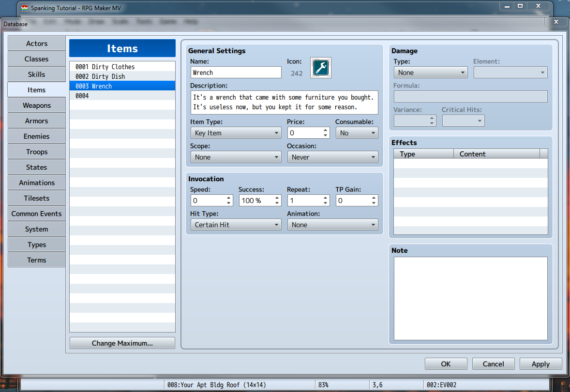570x392 pixels.
Task: Select item 0003 Wrench
Action: [122, 86]
